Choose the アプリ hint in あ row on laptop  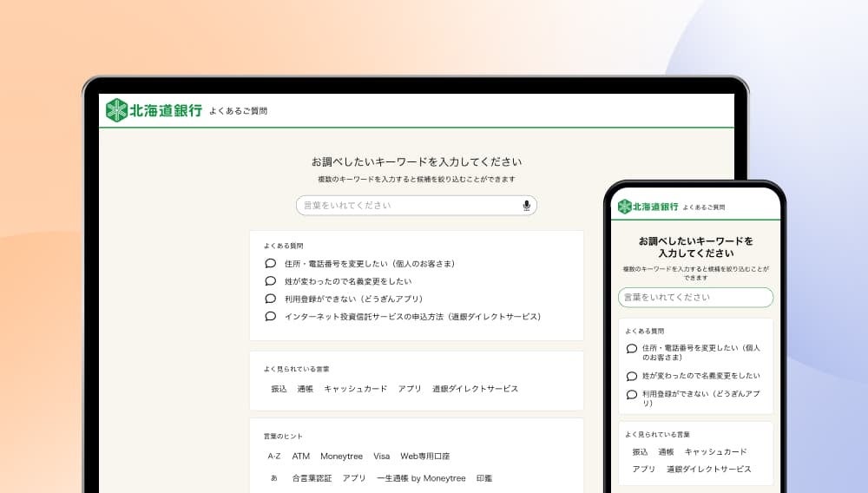[x=354, y=478]
